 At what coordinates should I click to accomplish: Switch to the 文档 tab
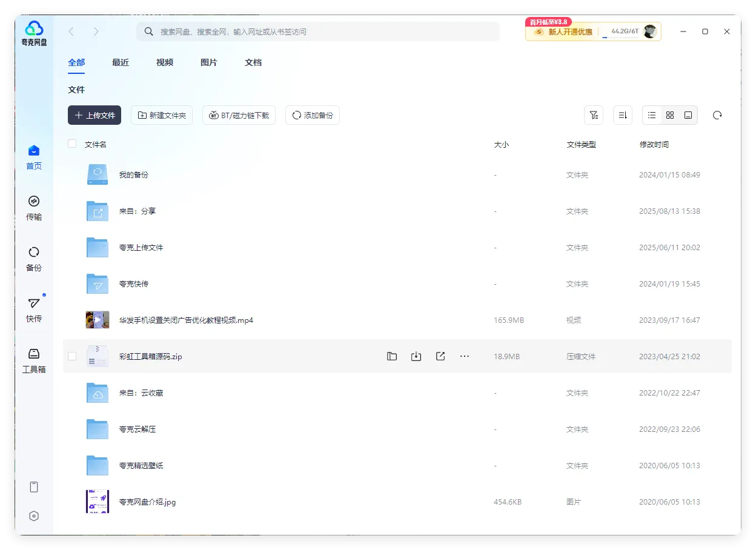click(253, 62)
